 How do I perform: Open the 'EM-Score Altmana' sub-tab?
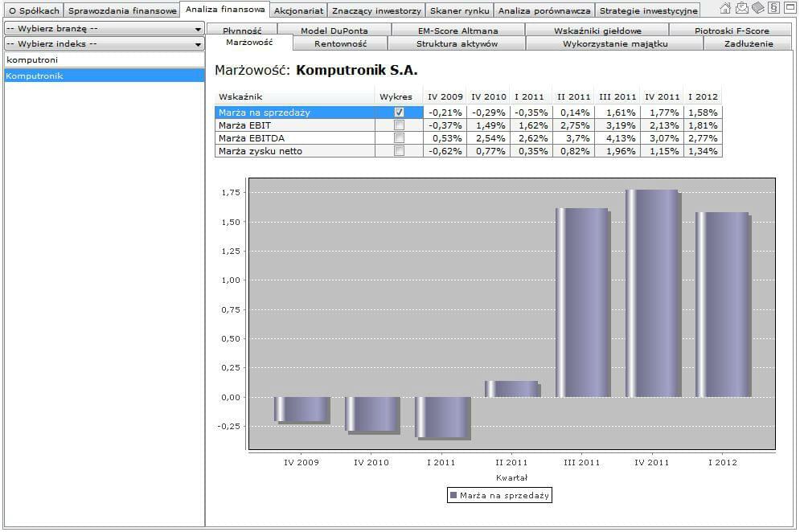pos(457,30)
